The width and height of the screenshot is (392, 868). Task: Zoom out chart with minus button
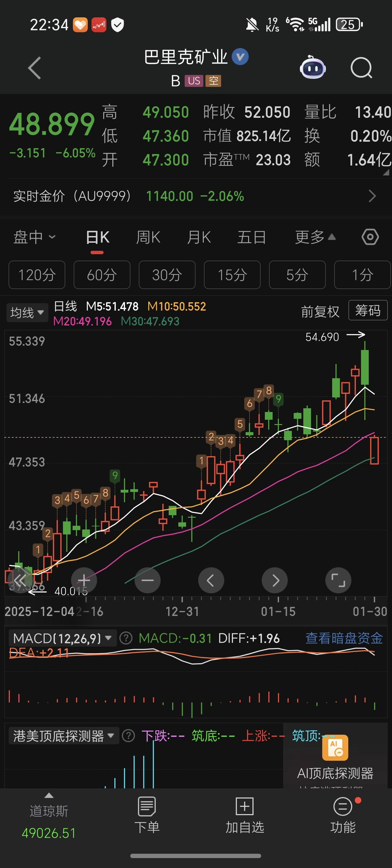(148, 580)
